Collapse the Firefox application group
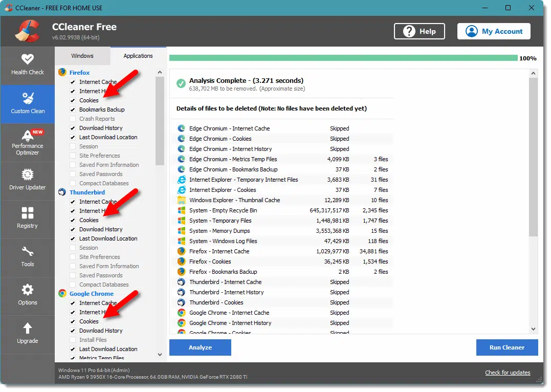Screen dimensions: 551x392 [79, 73]
